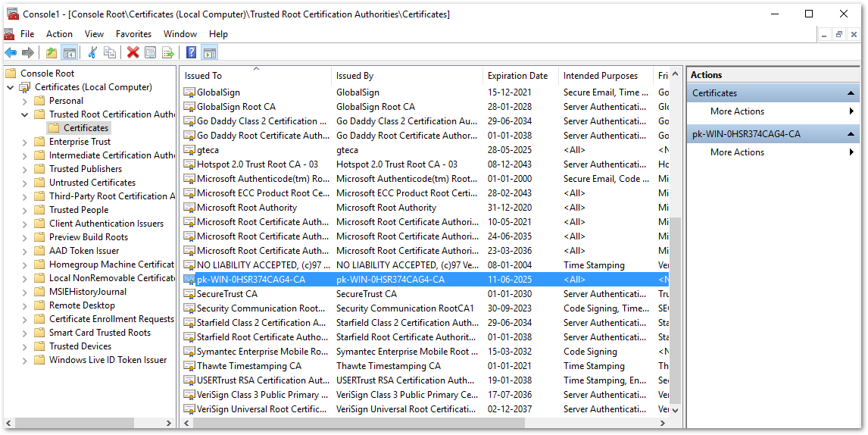This screenshot has height=435, width=868.
Task: Click the Back arrow toolbar icon
Action: [11, 52]
